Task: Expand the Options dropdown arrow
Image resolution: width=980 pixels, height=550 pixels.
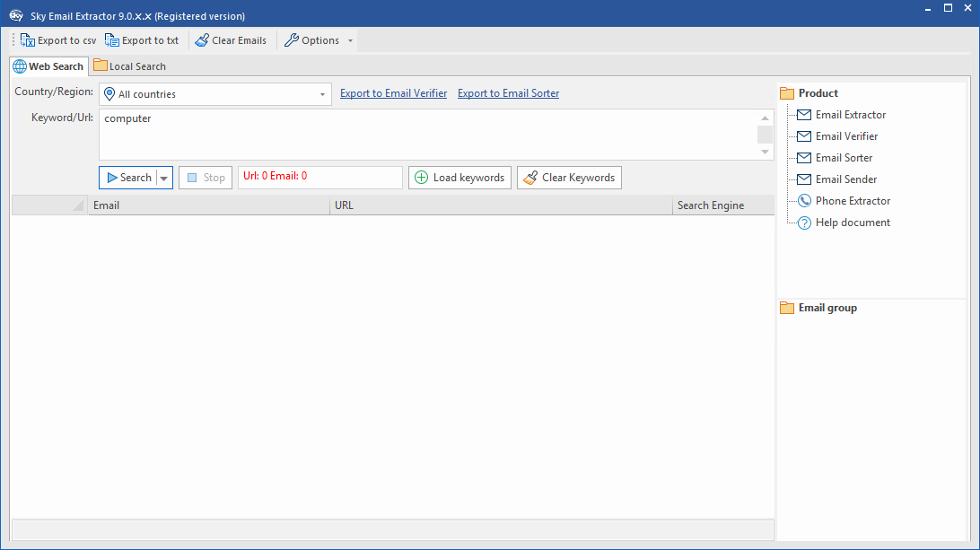Action: (x=350, y=40)
